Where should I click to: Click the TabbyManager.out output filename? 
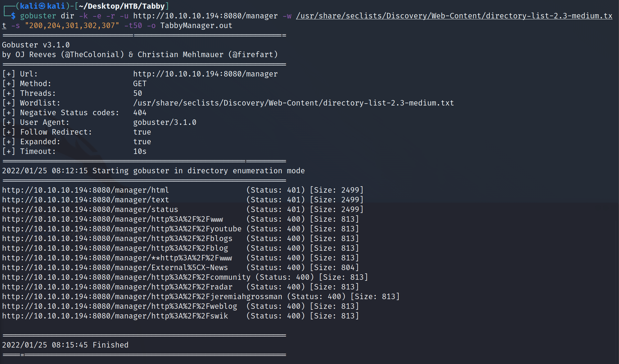196,25
